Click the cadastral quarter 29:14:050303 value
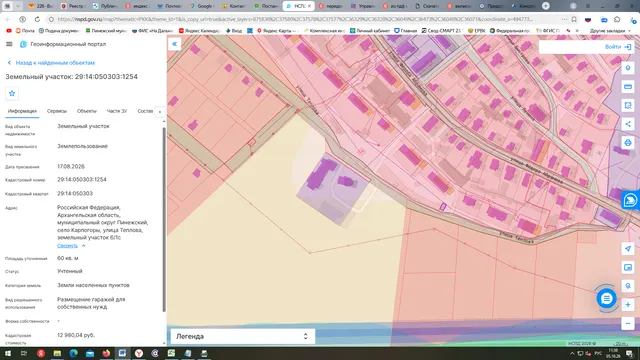The image size is (640, 360). coord(75,193)
